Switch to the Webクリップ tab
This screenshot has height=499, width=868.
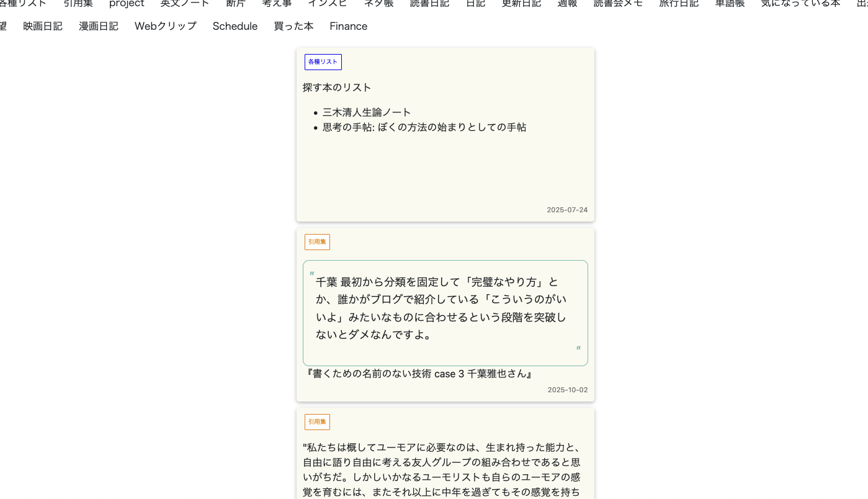tap(165, 26)
